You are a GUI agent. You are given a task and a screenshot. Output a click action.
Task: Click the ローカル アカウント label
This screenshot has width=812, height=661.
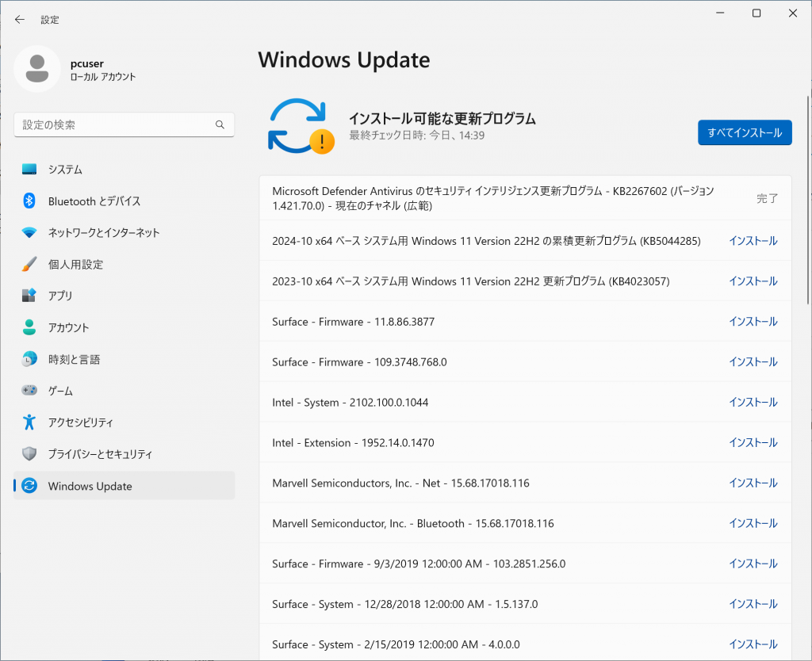[x=103, y=77]
